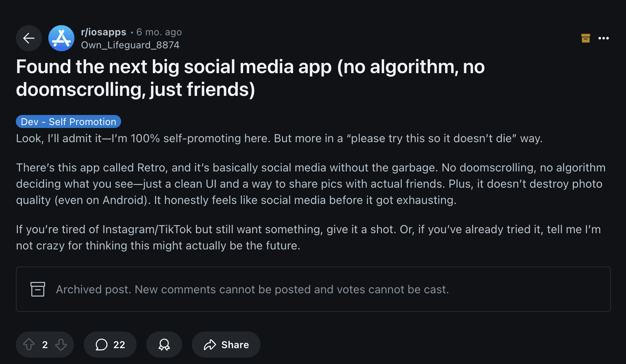Click the Archived post notice text
Image resolution: width=626 pixels, height=364 pixels.
click(252, 289)
